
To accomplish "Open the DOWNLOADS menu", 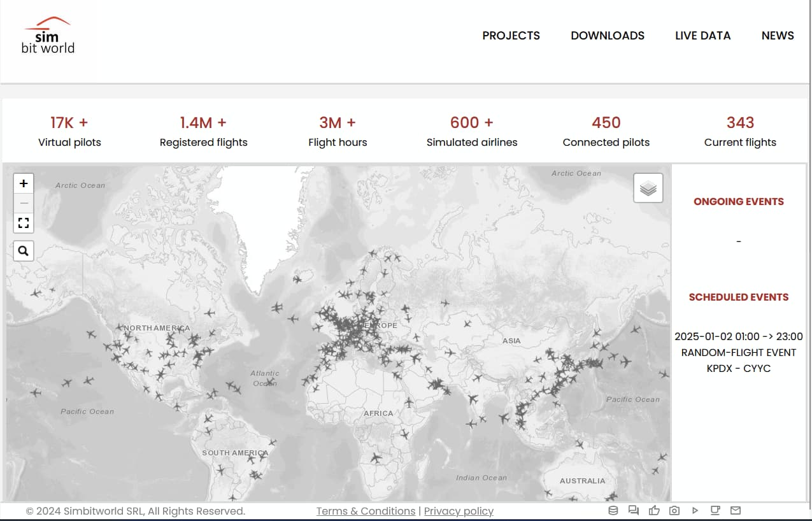I will 608,36.
